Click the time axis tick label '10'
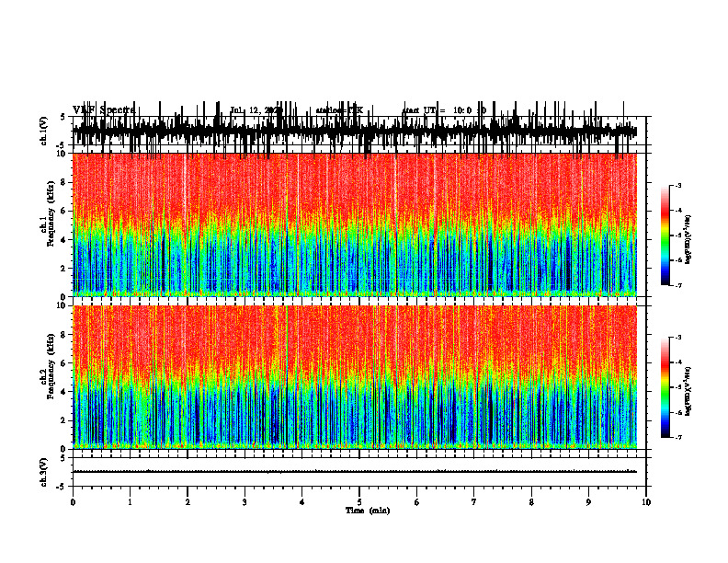 tap(646, 502)
